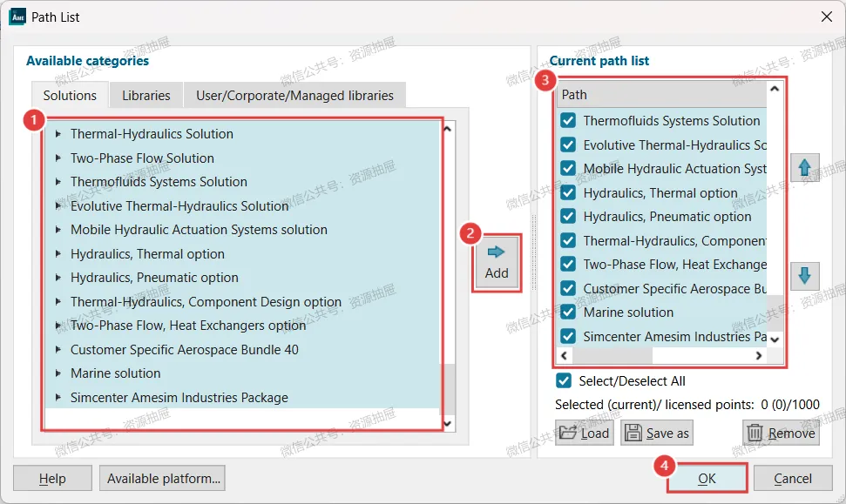This screenshot has width=846, height=504.
Task: Toggle the Select/Deselect All checkbox
Action: 564,380
